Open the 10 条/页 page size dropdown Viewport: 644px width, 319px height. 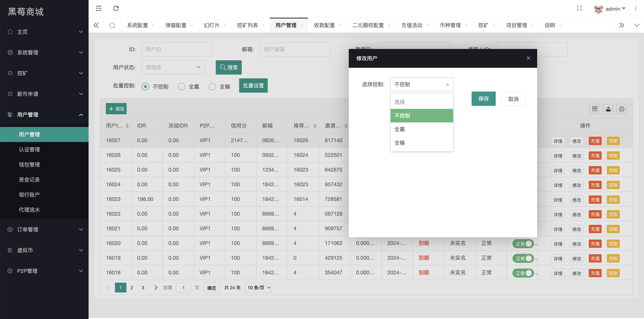pos(258,288)
